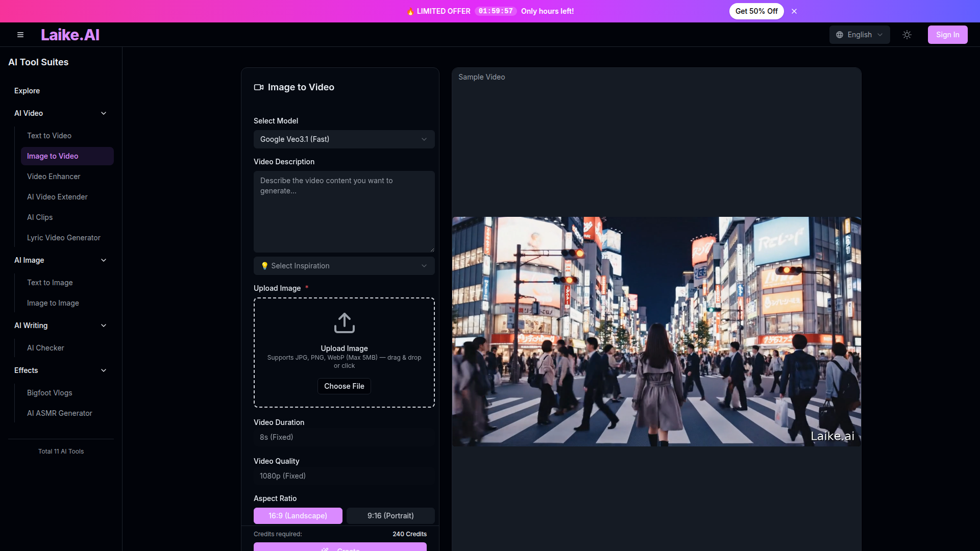Select 16:9 Landscape aspect ratio
This screenshot has width=980, height=551.
[x=298, y=516]
